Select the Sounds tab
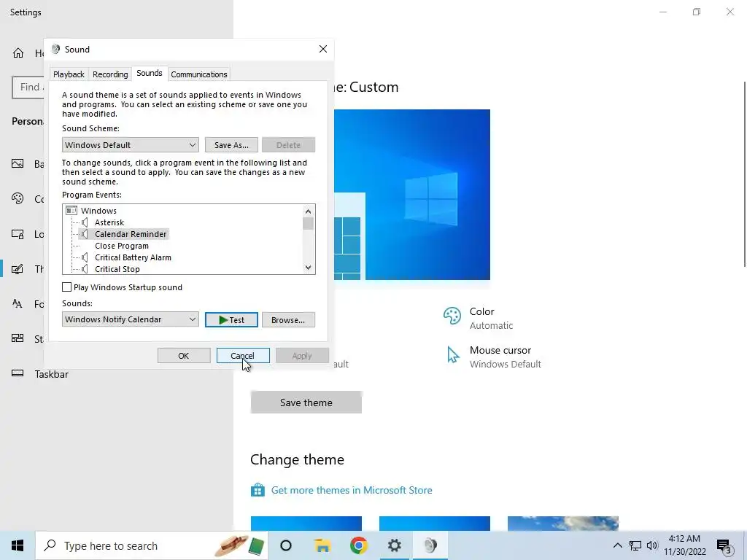Viewport: 747px width, 560px height. 149,73
